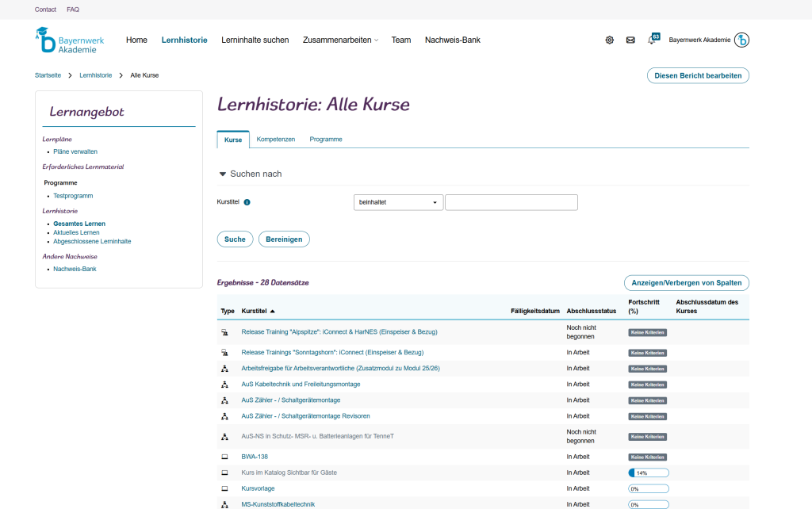Open MS-Kunststoffkabeltechnik course link
The image size is (812, 509).
pos(278,504)
